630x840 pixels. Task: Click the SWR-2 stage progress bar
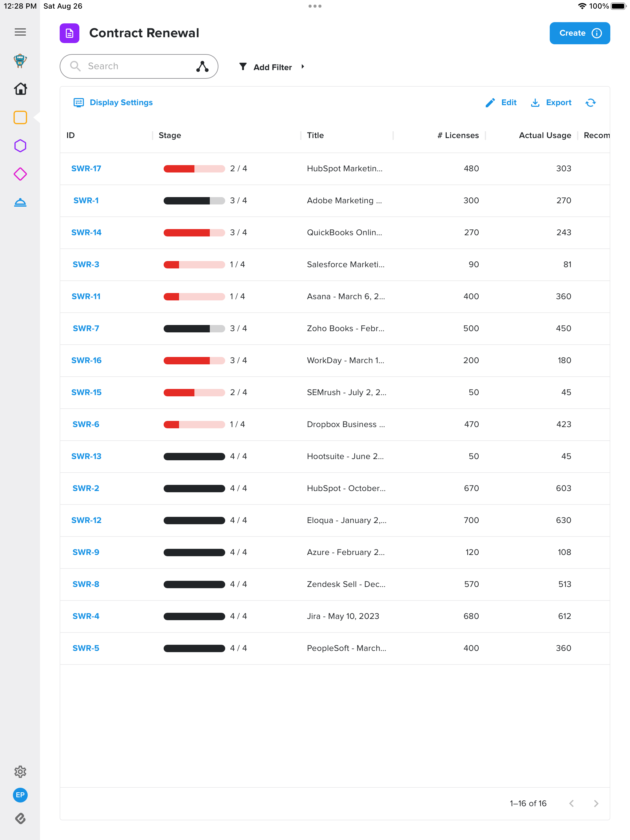(194, 488)
